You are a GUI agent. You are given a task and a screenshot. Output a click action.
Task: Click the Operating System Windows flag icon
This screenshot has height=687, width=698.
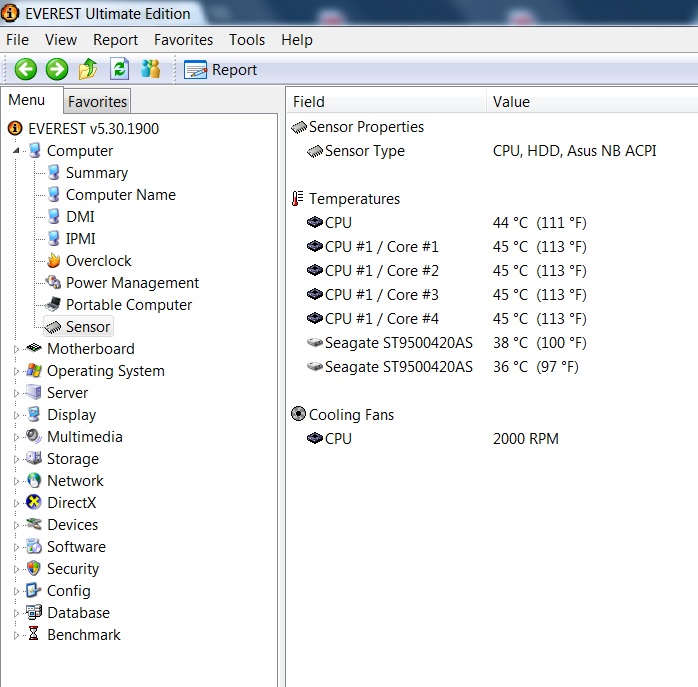coord(34,370)
